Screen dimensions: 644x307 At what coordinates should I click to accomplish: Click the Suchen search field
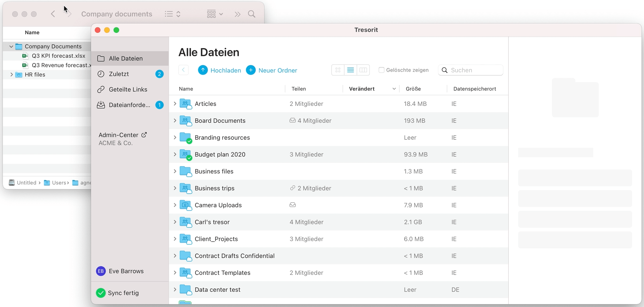470,70
